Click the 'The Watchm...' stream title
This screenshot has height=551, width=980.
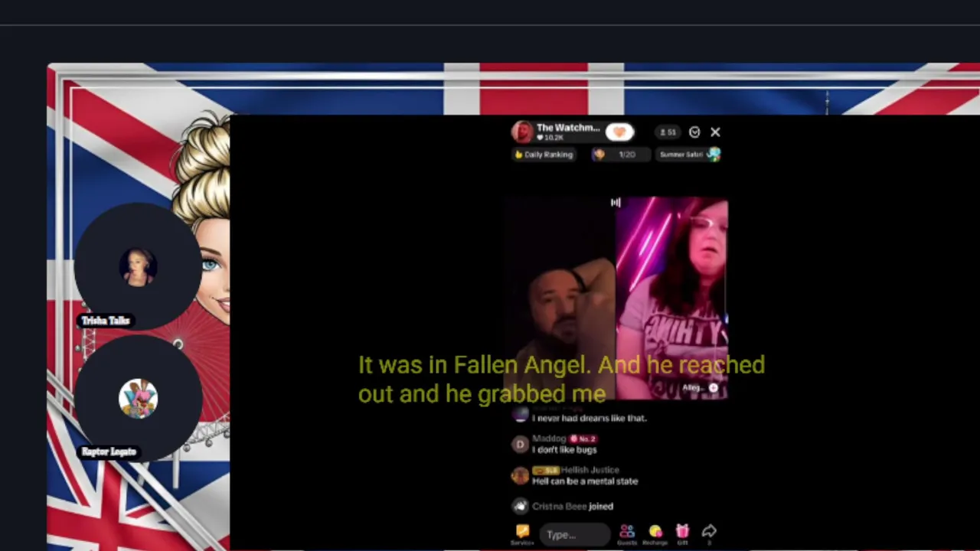click(568, 128)
